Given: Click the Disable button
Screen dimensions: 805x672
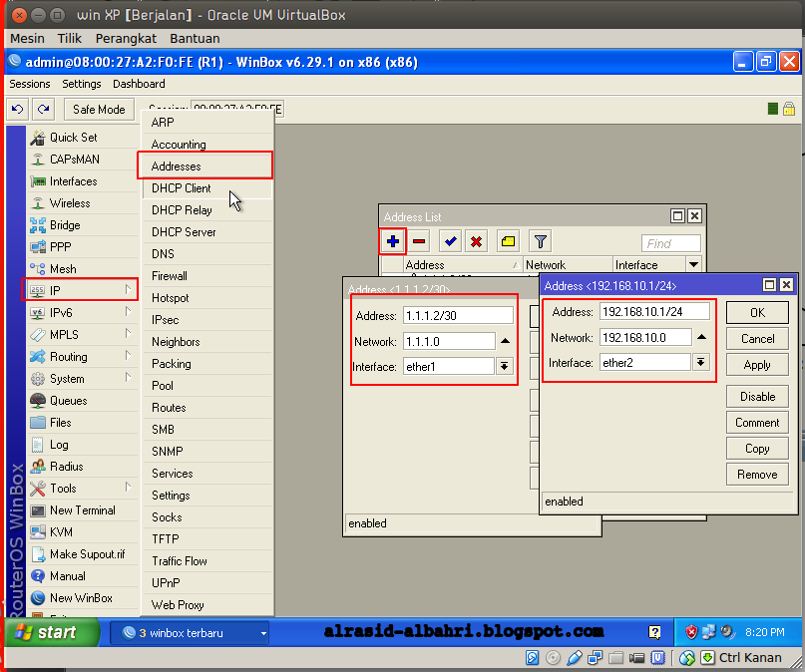Looking at the screenshot, I should [x=758, y=397].
